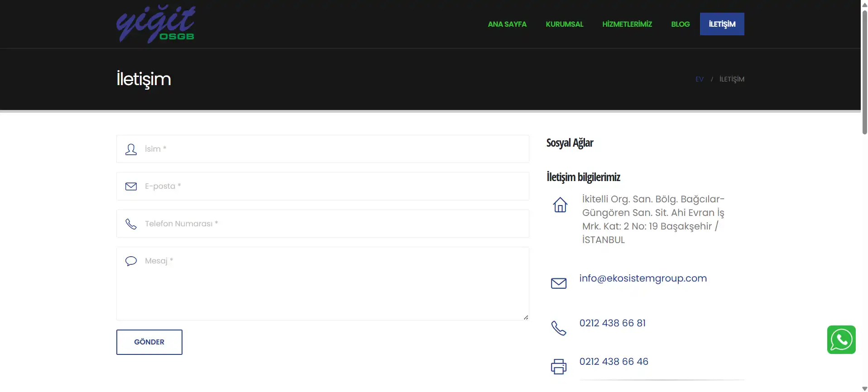Screen dimensions: 868x392
Task: Call the 0212 438 66 81 number link
Action: click(x=613, y=323)
